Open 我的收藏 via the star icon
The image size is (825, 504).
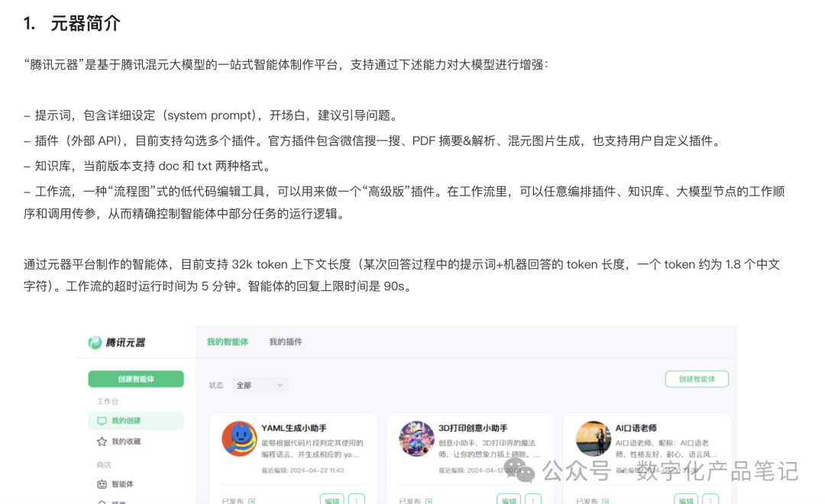(102, 441)
